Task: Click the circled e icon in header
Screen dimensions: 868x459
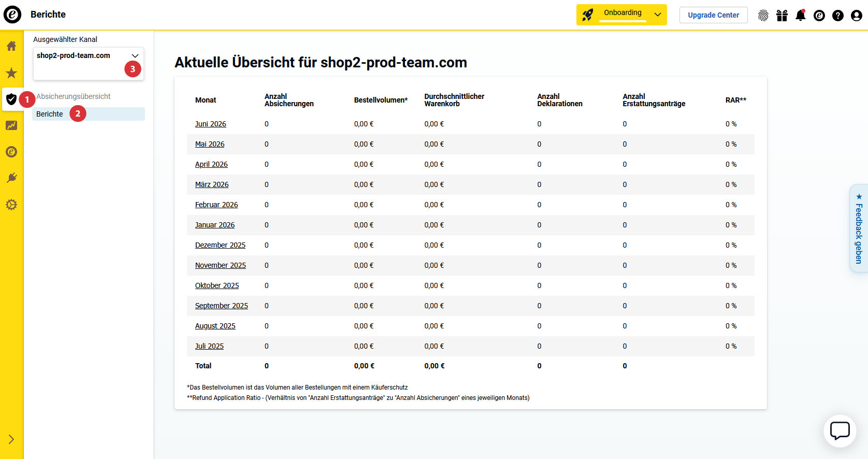Action: click(x=819, y=16)
